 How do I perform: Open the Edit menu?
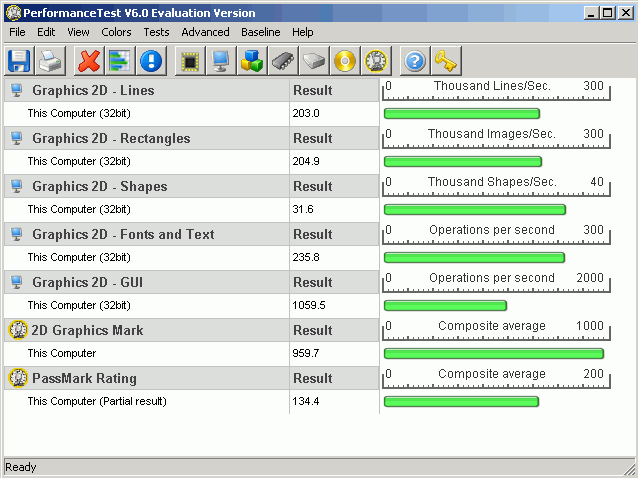click(x=46, y=32)
